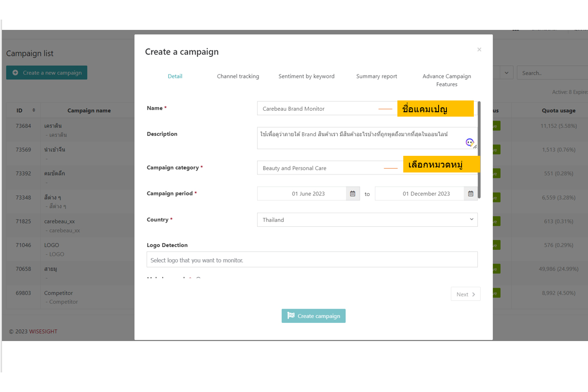Close the Create a campaign dialog
This screenshot has width=588, height=392.
[479, 49]
